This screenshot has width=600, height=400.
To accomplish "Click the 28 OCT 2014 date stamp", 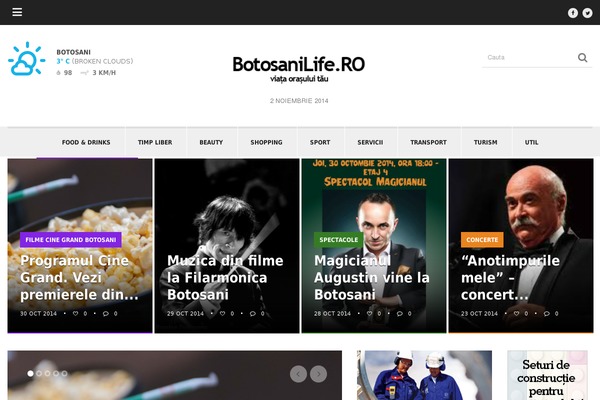I will click(x=332, y=313).
